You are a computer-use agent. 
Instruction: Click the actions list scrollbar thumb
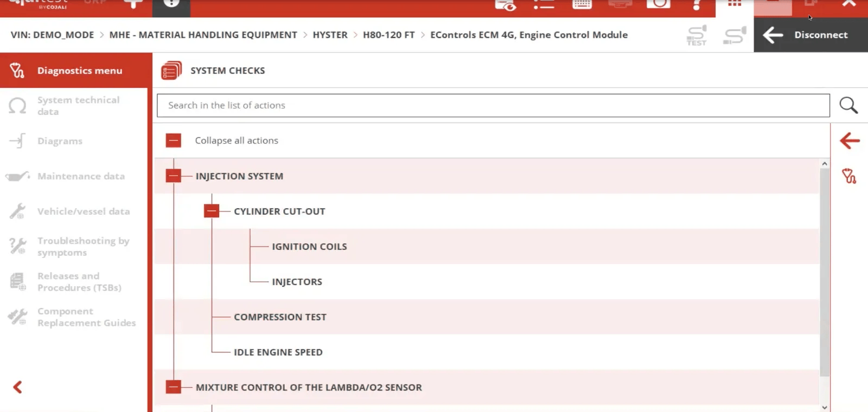pyautogui.click(x=825, y=273)
